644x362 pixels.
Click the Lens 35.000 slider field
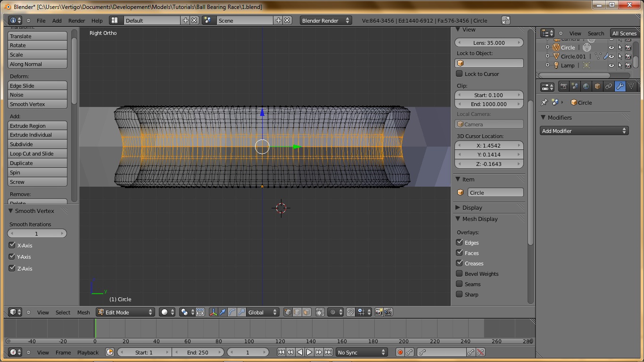point(489,42)
